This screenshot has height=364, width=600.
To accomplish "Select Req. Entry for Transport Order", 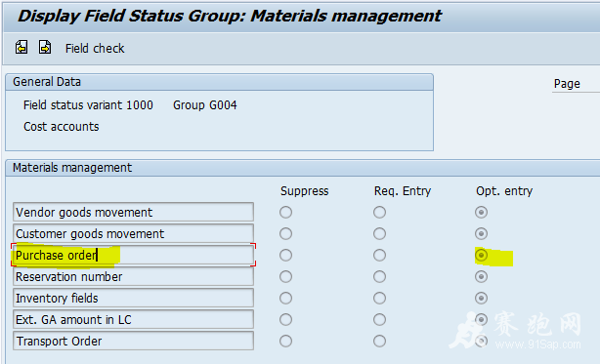I will [x=379, y=342].
